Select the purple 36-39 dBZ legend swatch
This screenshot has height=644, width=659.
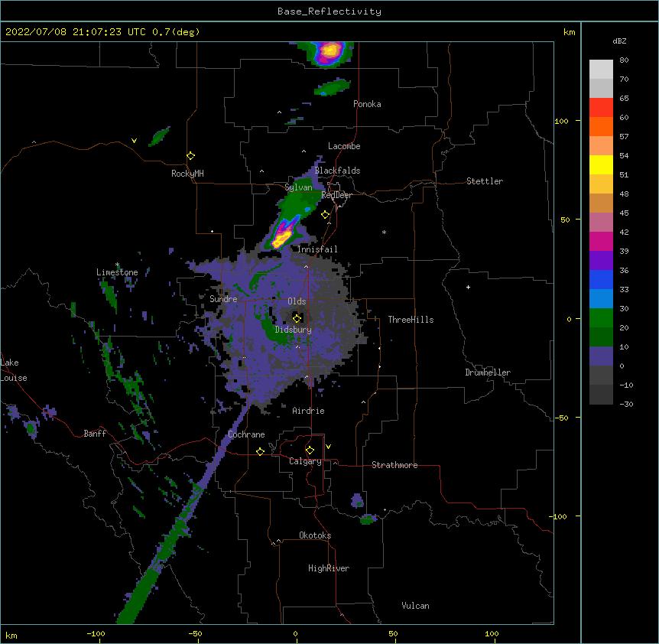coord(601,260)
